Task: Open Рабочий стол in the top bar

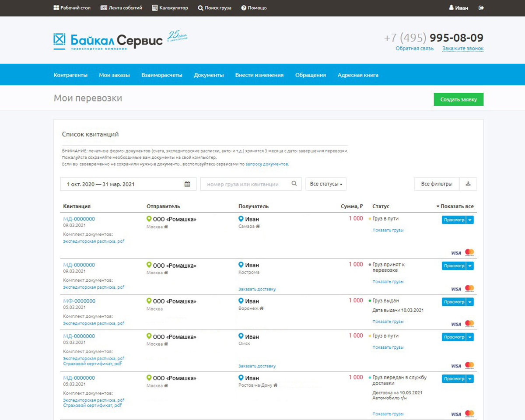Action: (72, 8)
